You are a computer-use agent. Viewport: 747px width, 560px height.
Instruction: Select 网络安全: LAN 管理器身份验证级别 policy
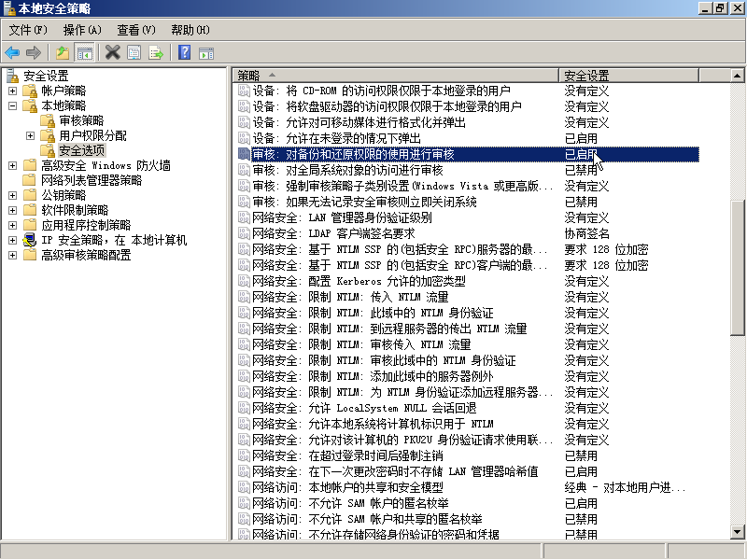pyautogui.click(x=342, y=217)
